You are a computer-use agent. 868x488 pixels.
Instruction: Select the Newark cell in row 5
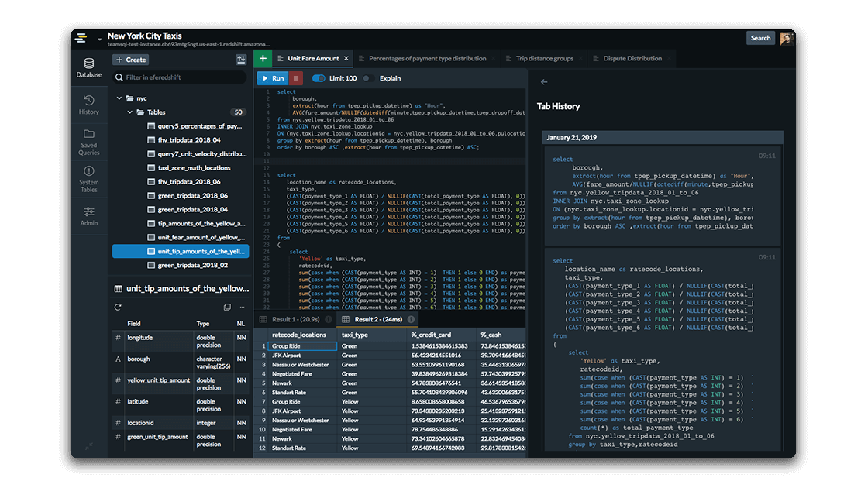point(302,383)
